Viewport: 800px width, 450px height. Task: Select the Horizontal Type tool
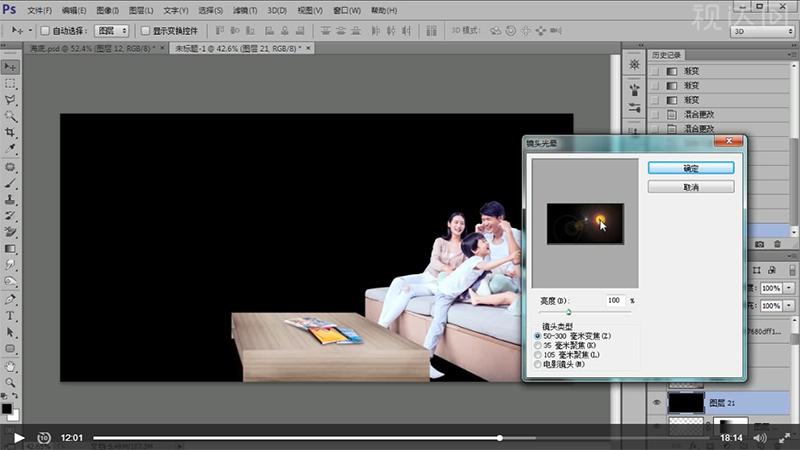click(10, 316)
